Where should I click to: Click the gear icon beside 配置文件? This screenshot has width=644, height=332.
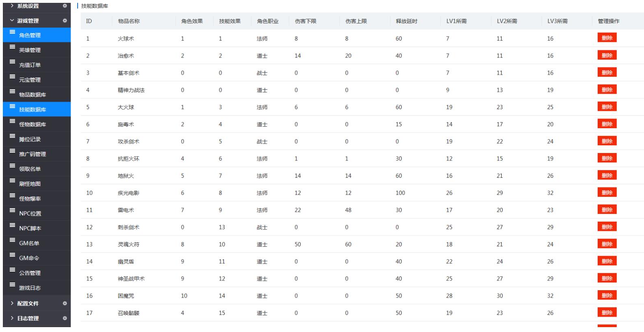65,303
